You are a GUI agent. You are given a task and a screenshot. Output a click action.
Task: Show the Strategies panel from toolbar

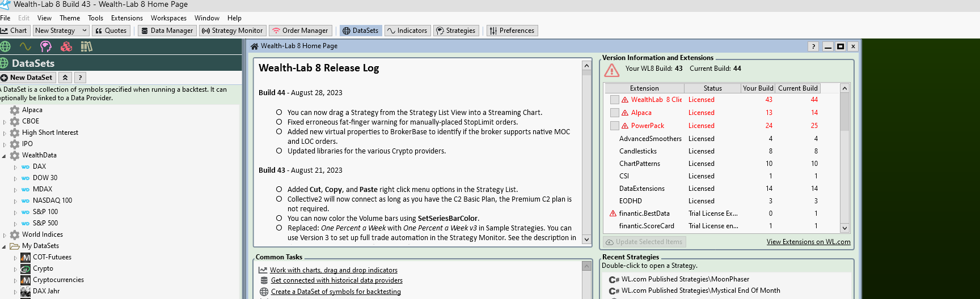click(x=455, y=31)
